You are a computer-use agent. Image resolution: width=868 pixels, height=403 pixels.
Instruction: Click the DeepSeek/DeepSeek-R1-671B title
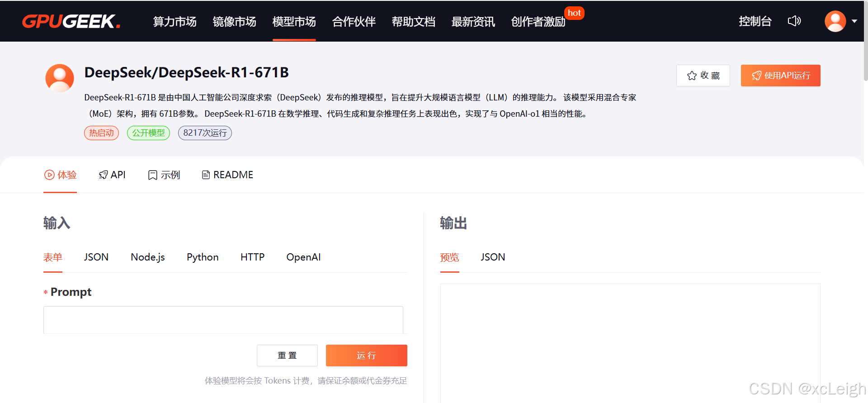click(x=187, y=72)
